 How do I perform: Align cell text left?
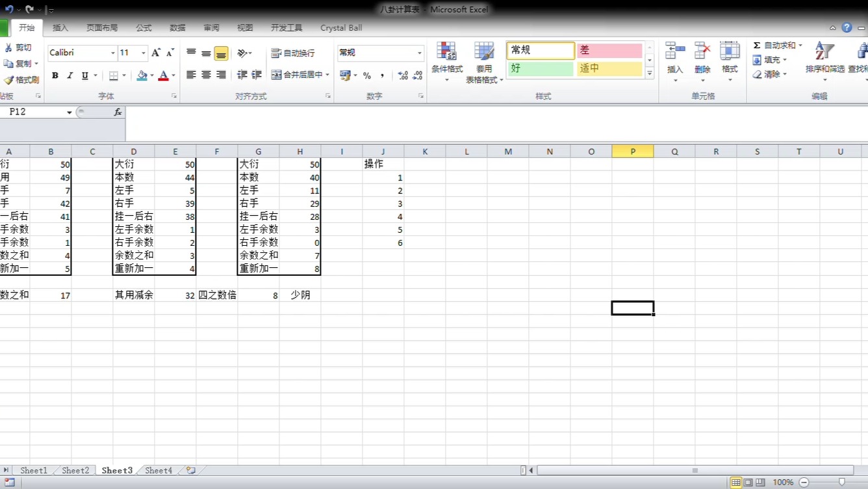tap(191, 75)
